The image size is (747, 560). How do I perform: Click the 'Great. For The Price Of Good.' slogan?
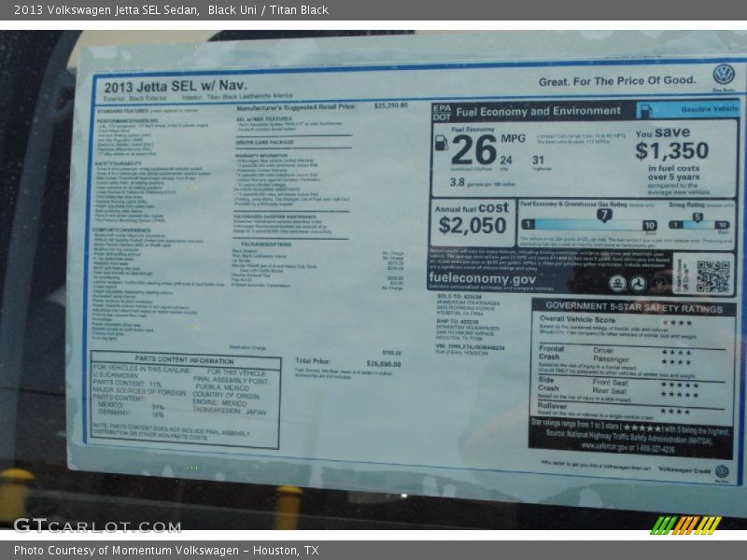[617, 81]
